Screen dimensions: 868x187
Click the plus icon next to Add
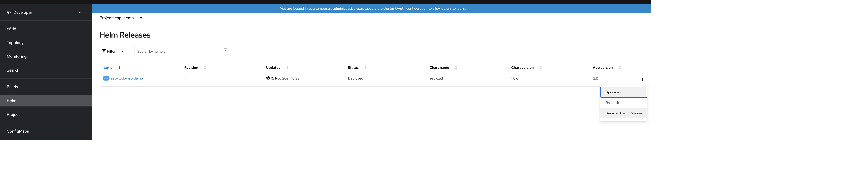[7, 29]
